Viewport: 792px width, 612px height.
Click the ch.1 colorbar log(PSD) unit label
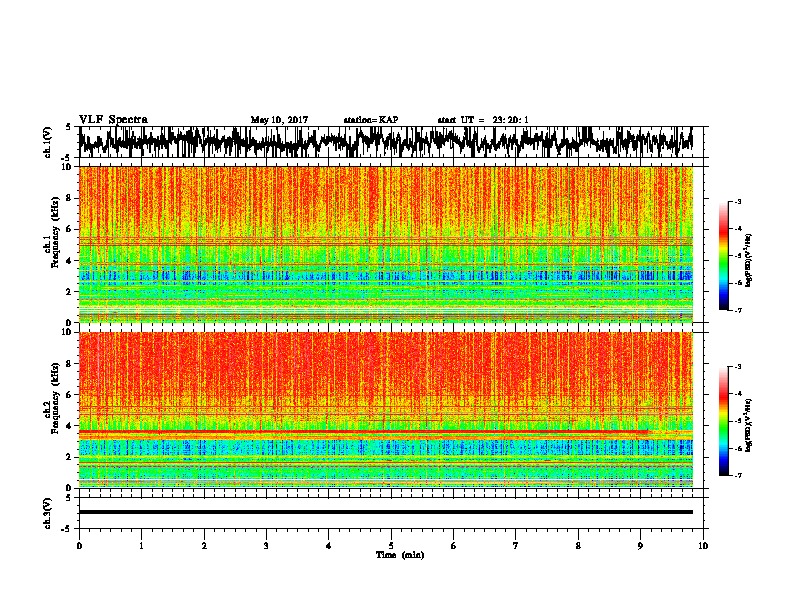[x=749, y=261]
